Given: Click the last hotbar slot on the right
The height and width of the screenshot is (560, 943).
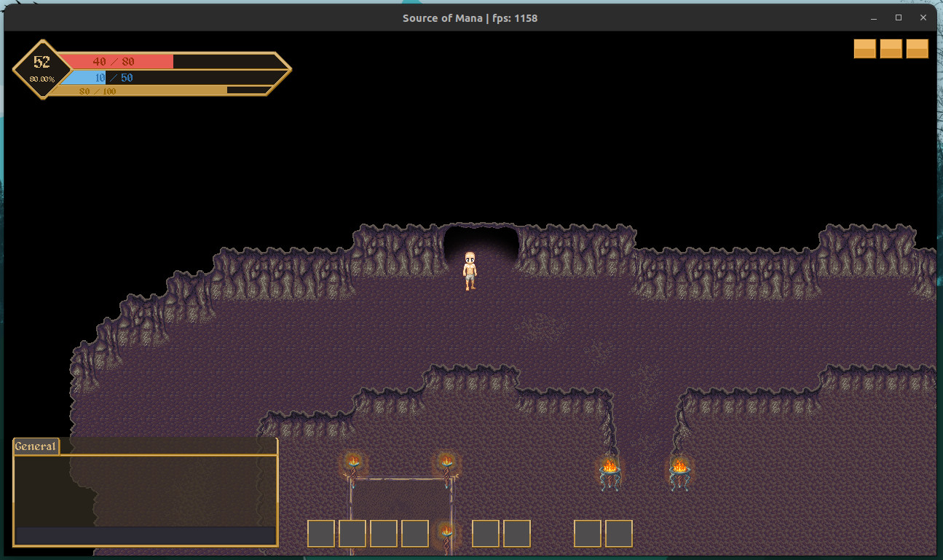Looking at the screenshot, I should [618, 534].
